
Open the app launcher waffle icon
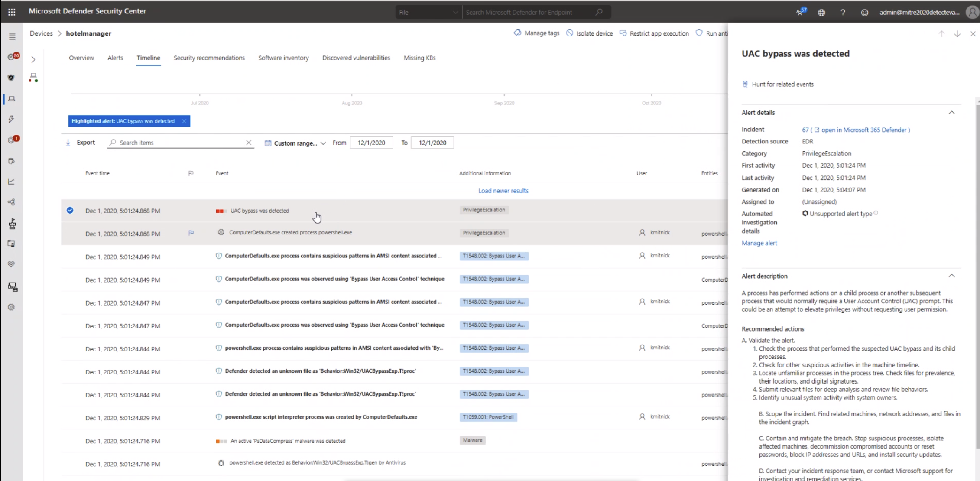12,12
